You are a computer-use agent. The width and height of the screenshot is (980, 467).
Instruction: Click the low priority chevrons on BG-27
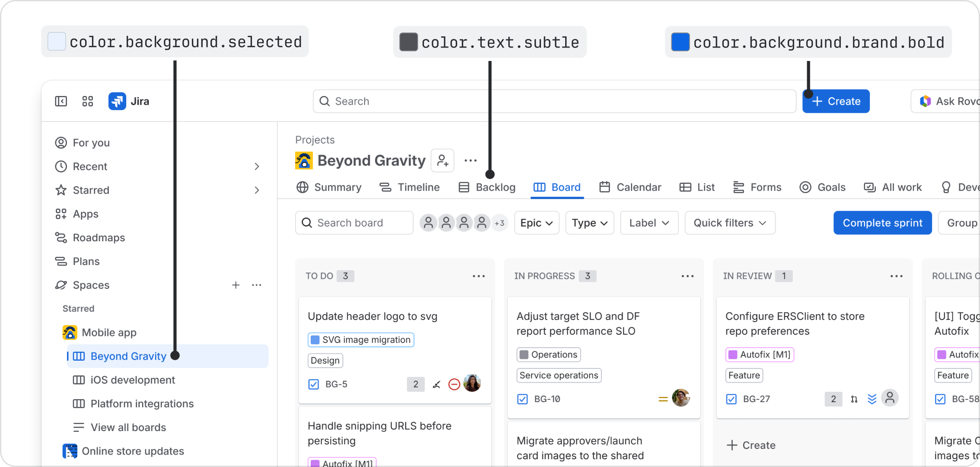(x=872, y=399)
